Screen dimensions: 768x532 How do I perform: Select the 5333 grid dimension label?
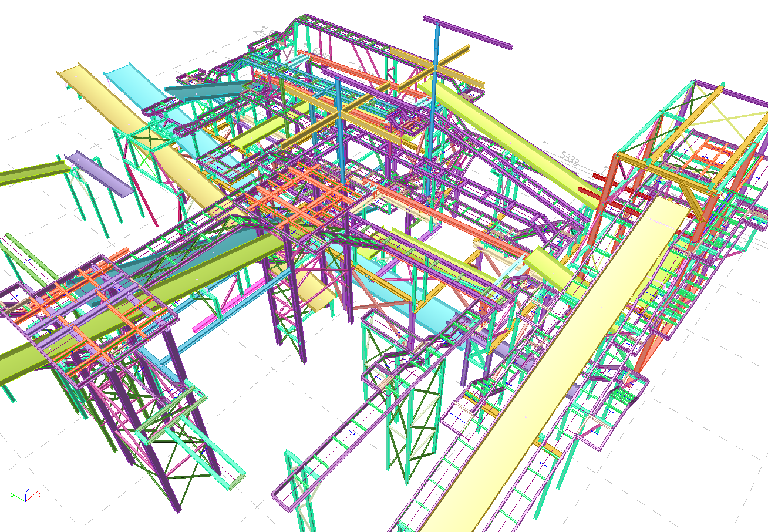click(570, 159)
